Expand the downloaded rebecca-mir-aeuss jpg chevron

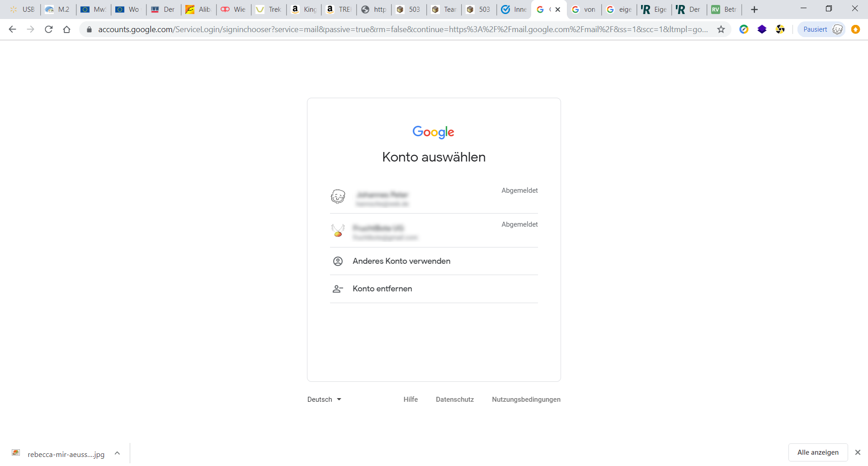(117, 453)
